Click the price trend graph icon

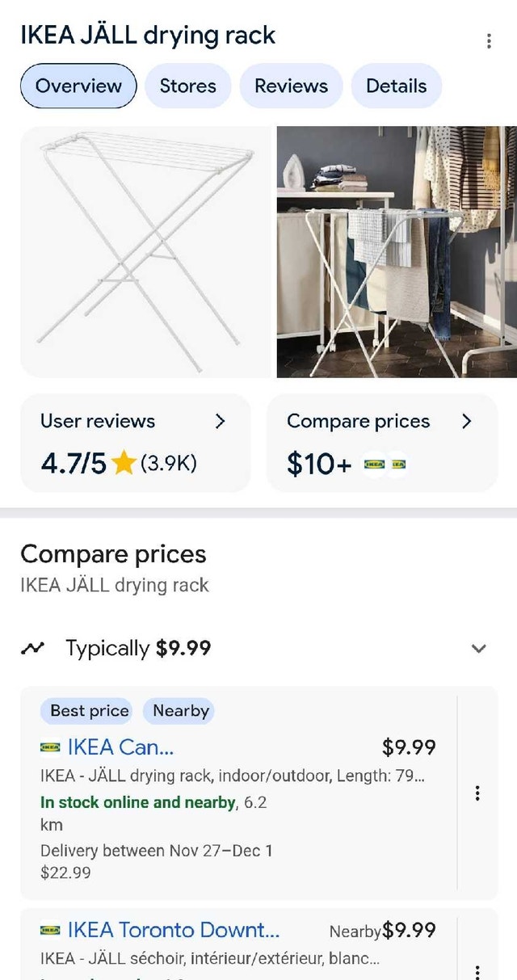33,648
